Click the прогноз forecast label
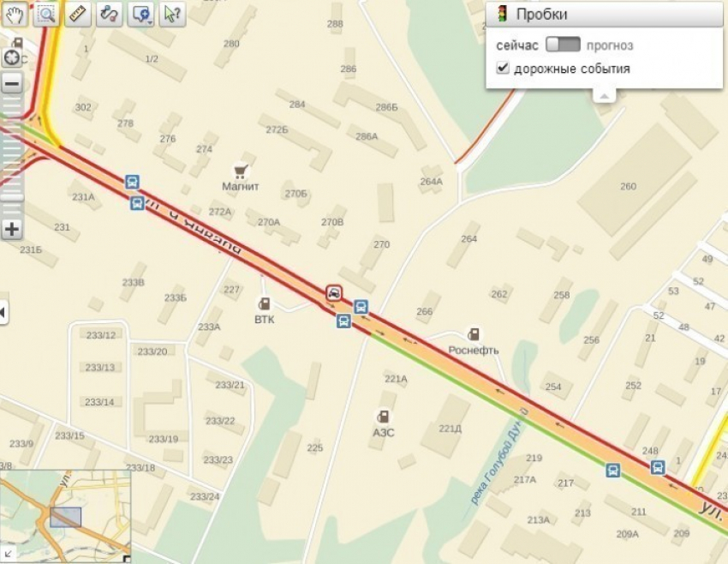 tap(610, 45)
